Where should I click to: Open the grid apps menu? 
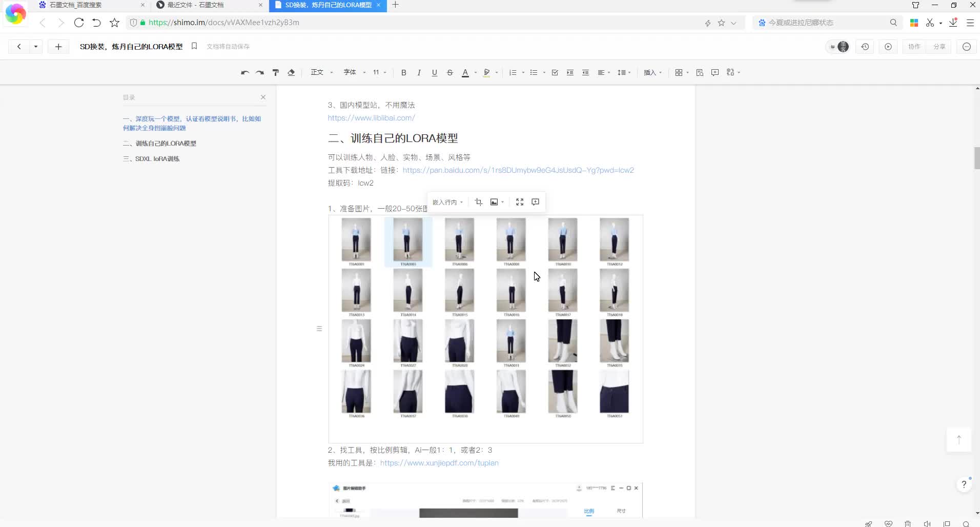pos(681,72)
